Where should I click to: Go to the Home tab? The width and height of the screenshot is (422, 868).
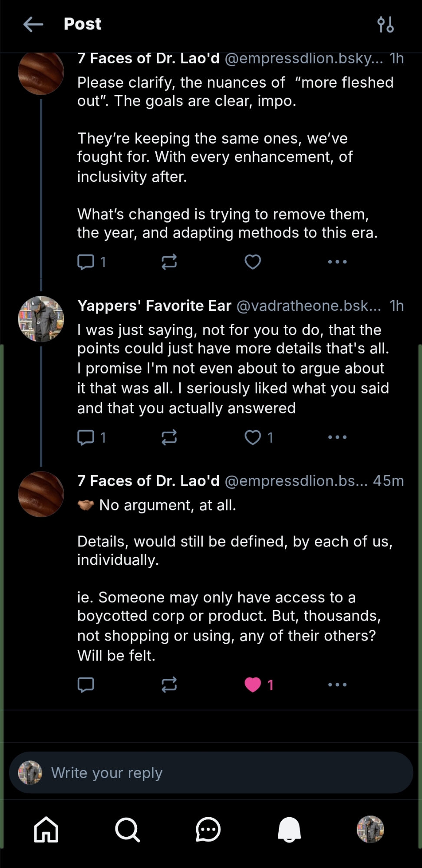click(46, 829)
